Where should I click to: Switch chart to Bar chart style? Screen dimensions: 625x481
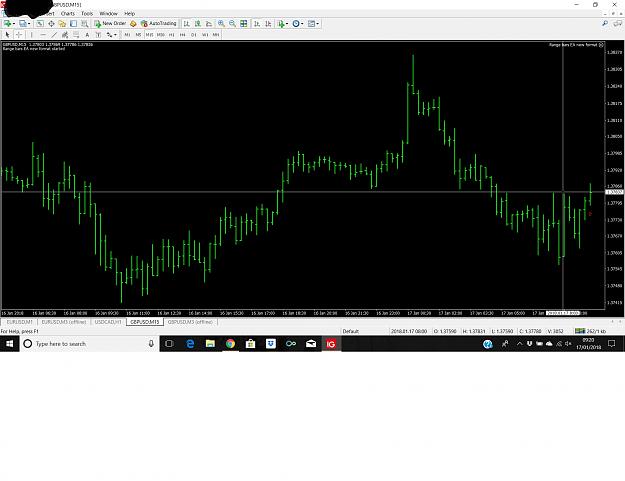coord(186,24)
